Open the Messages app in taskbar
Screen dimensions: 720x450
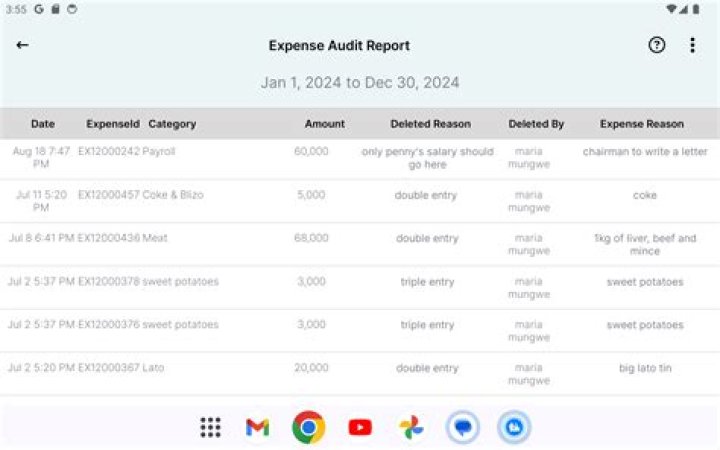tap(463, 427)
